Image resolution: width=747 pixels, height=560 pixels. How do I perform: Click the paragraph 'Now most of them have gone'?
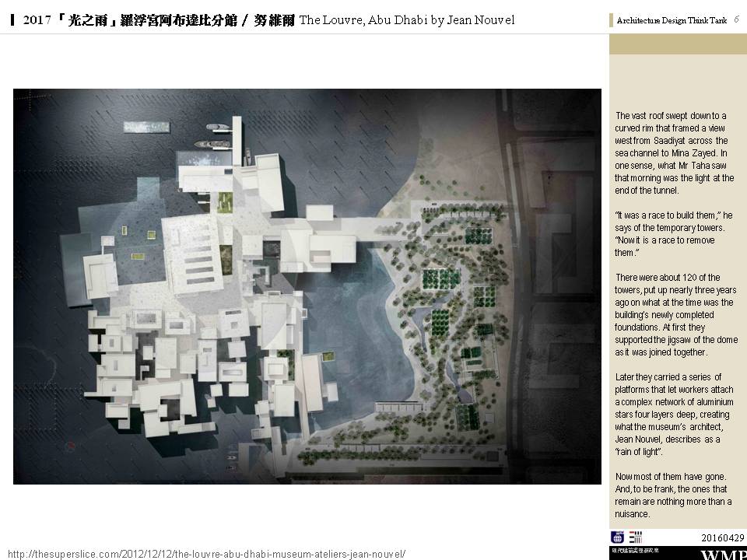point(674,495)
